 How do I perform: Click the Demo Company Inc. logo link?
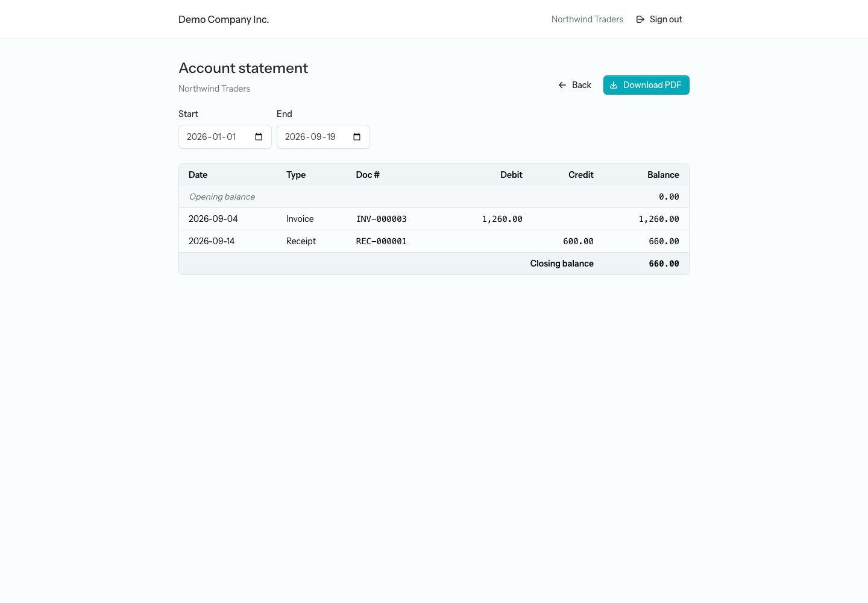pos(224,19)
